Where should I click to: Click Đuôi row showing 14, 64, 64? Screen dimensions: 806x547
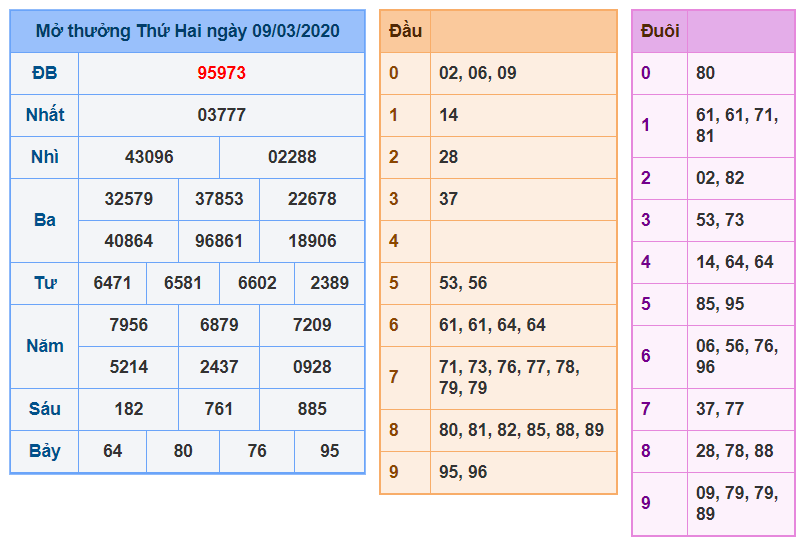click(740, 262)
